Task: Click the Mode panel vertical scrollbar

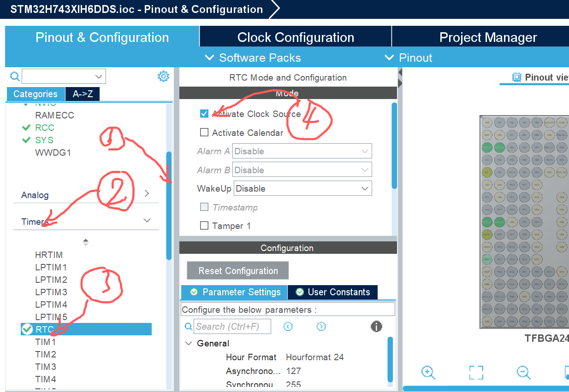Action: (x=394, y=146)
